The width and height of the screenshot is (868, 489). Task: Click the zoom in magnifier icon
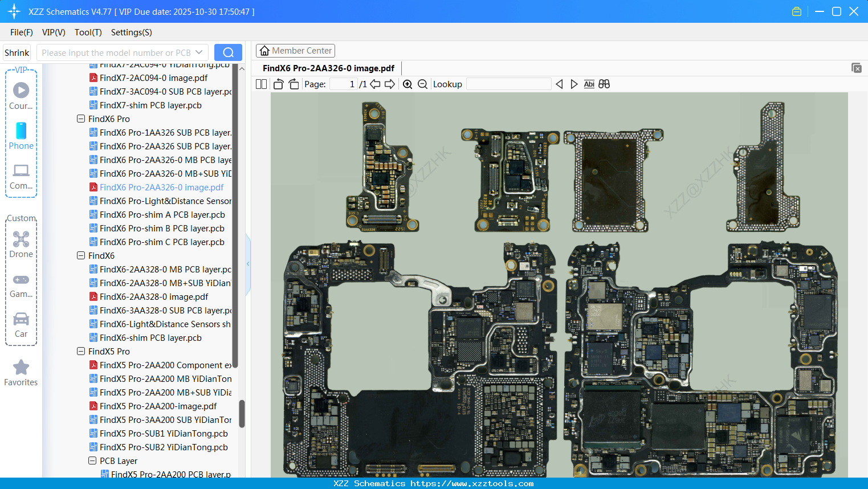[x=407, y=84]
